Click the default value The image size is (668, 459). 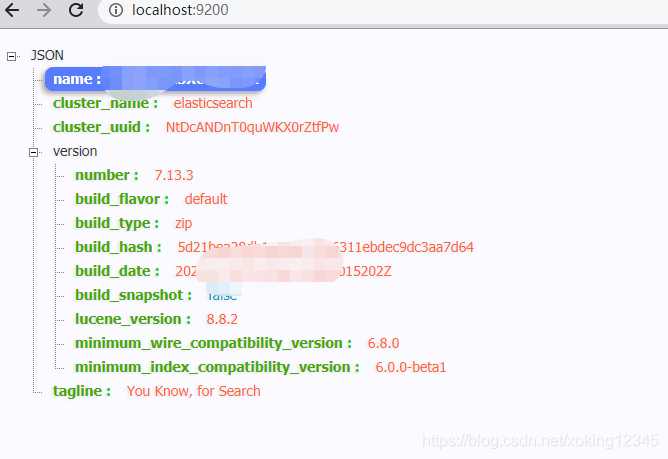206,199
